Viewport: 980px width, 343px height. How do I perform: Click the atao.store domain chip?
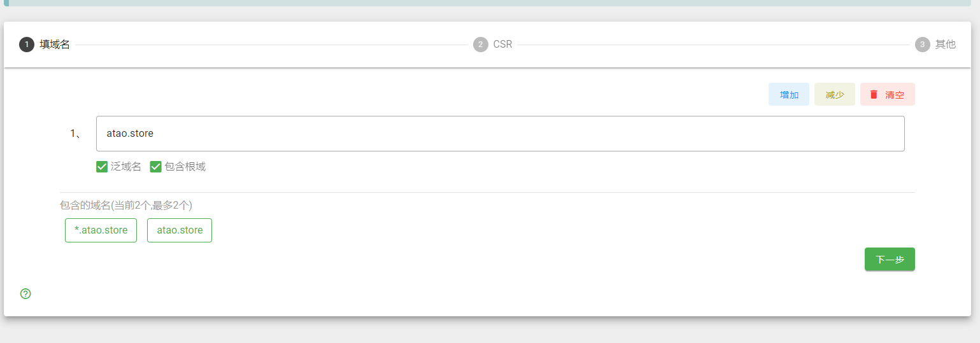coord(180,230)
